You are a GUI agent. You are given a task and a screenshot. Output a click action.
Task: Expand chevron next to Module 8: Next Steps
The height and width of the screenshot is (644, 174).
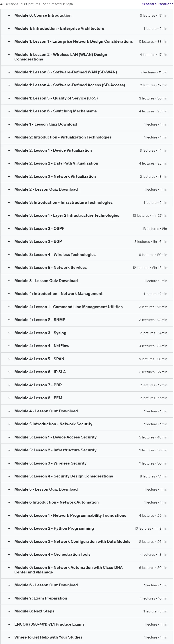point(9,611)
